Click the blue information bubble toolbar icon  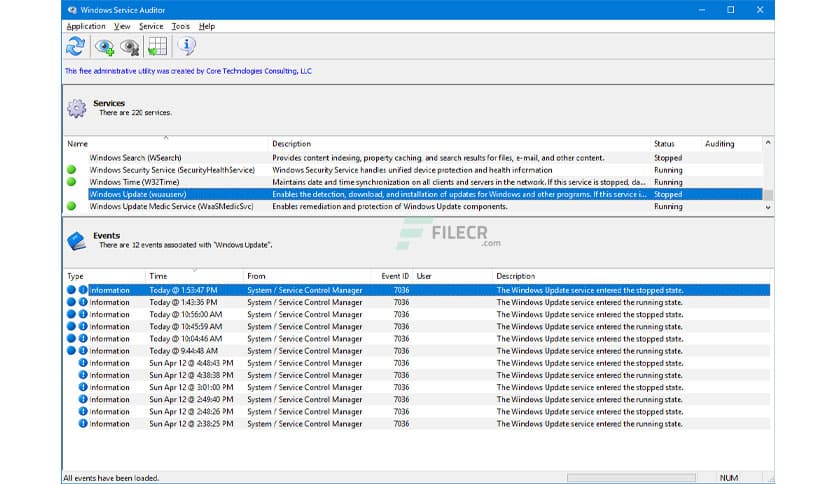[186, 46]
